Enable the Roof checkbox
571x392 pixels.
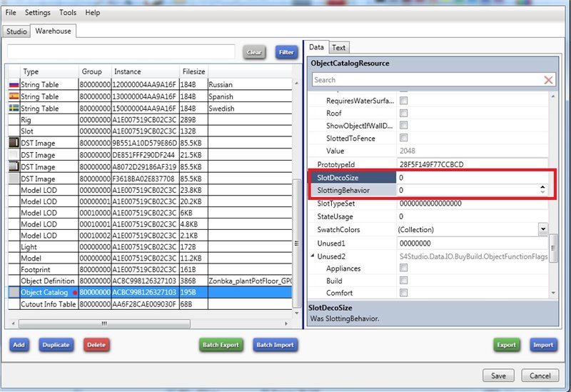[403, 113]
